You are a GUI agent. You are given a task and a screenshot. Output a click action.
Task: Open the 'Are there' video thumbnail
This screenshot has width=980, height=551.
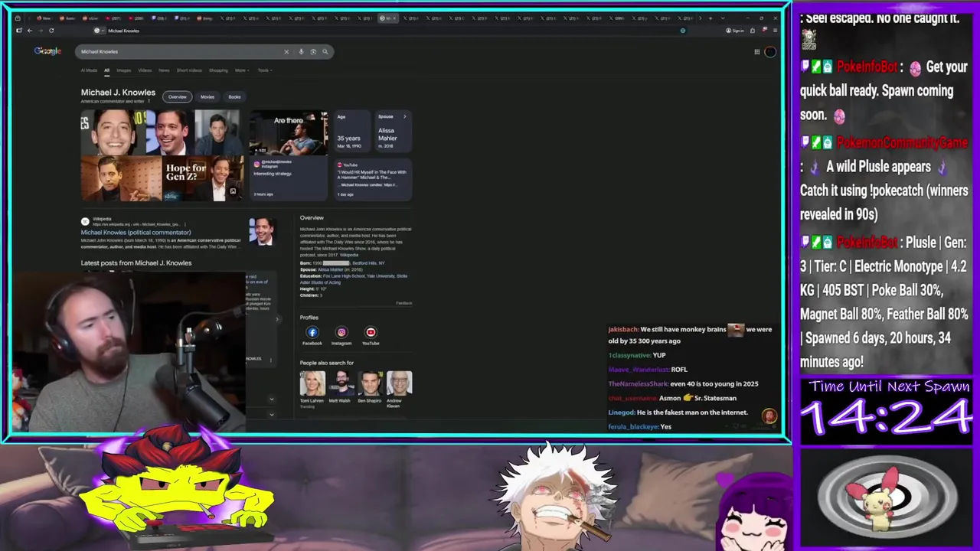pos(289,132)
